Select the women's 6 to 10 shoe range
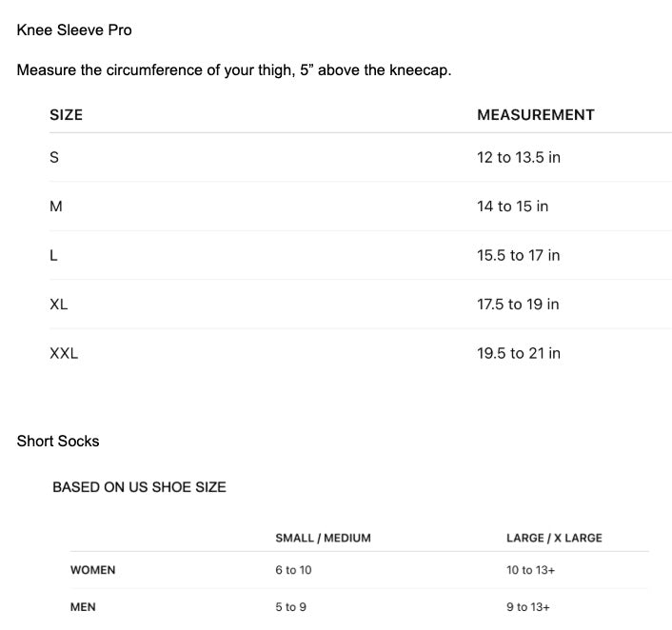Viewport: 672px width, 630px height. click(293, 571)
